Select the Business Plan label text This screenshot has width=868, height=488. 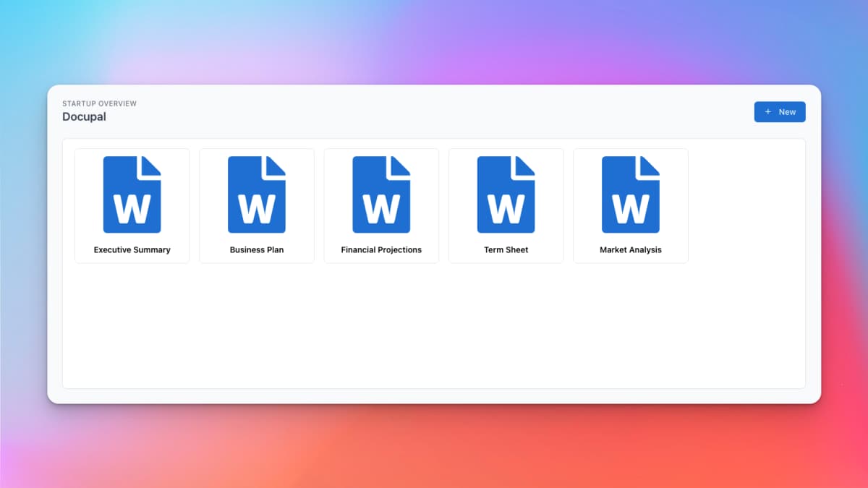click(257, 250)
